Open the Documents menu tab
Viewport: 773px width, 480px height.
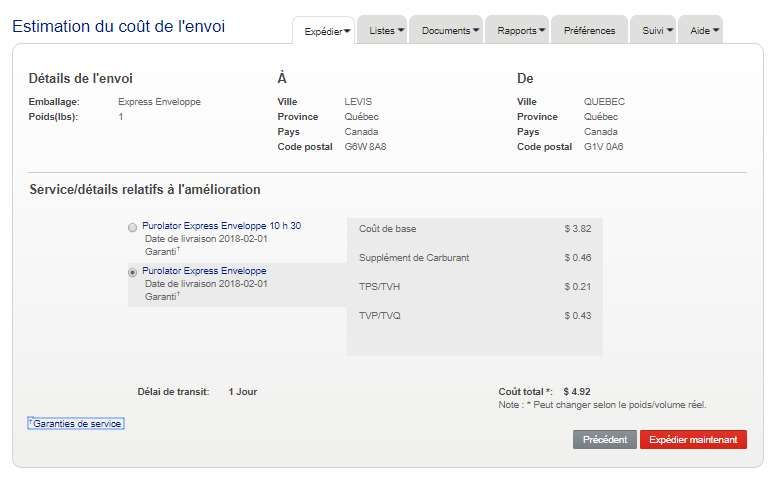point(445,31)
